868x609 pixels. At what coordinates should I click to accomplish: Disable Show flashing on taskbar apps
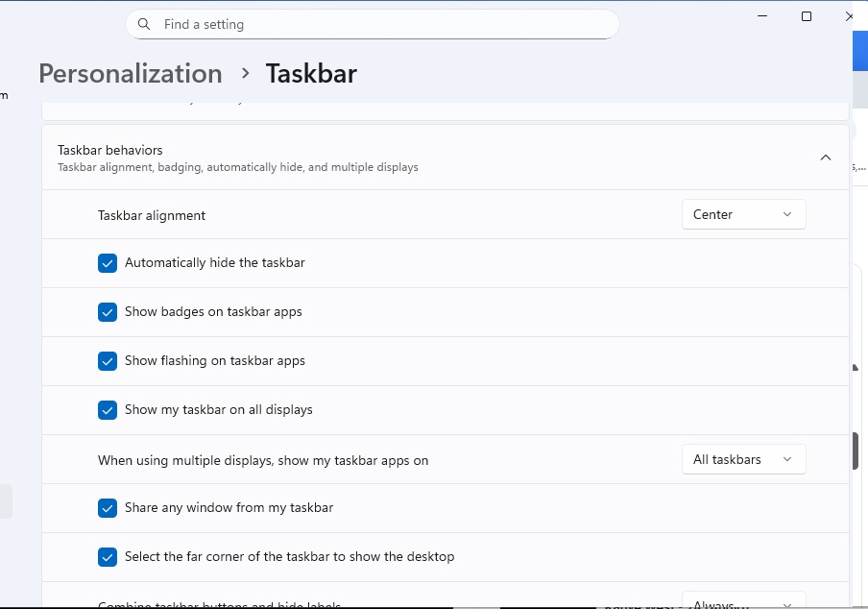pos(108,361)
